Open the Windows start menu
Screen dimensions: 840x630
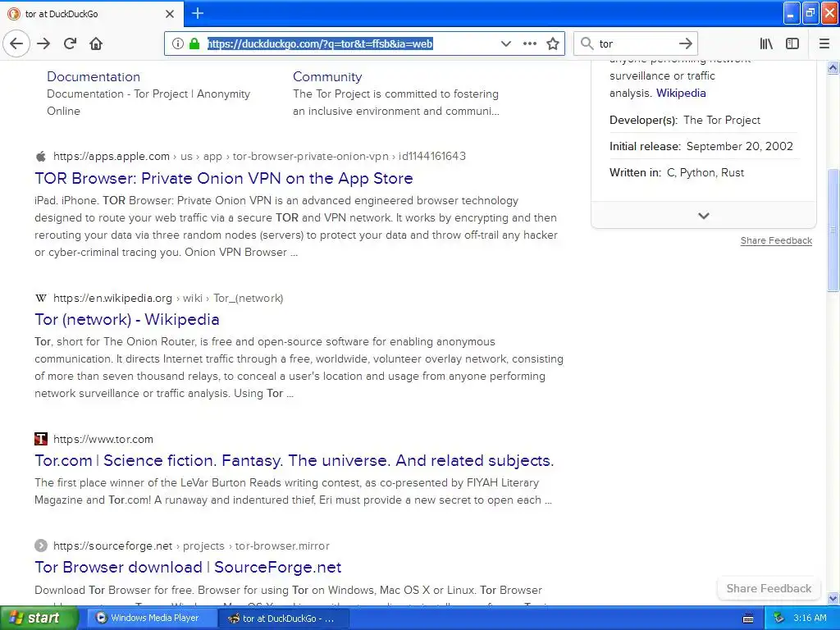pos(38,619)
